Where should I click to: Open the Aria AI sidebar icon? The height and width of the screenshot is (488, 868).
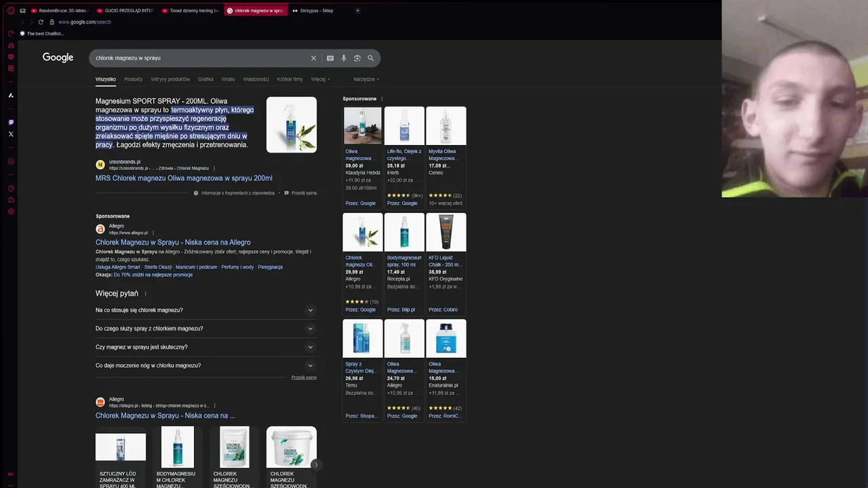[x=11, y=96]
